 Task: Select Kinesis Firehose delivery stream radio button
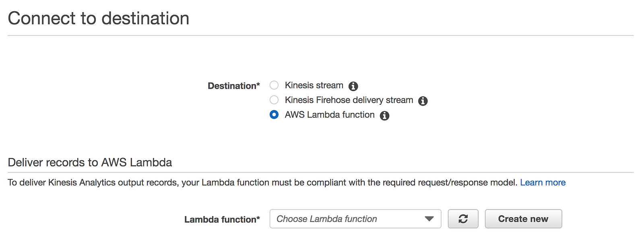point(274,100)
